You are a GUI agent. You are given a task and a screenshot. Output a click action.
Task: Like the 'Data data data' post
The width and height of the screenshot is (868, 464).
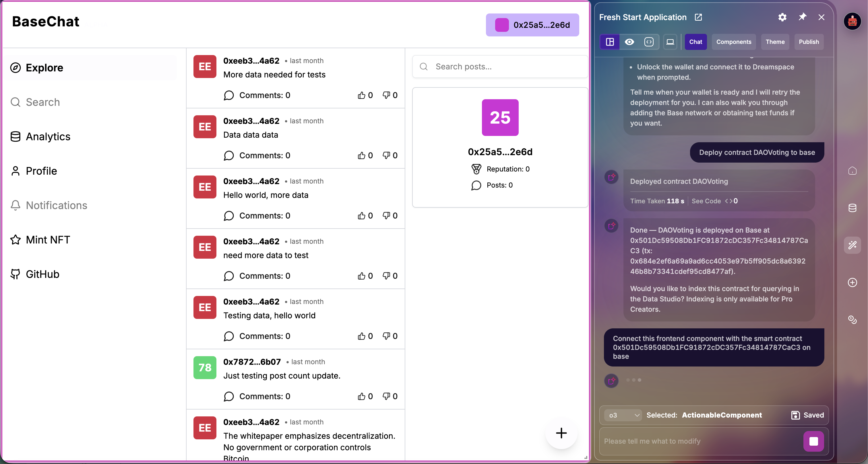362,155
